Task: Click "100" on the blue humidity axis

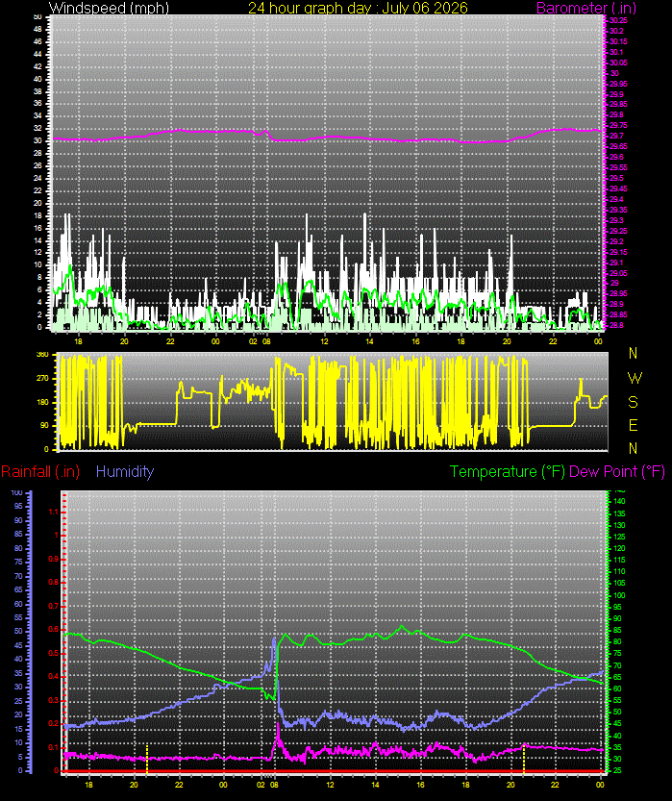Action: click(x=17, y=493)
